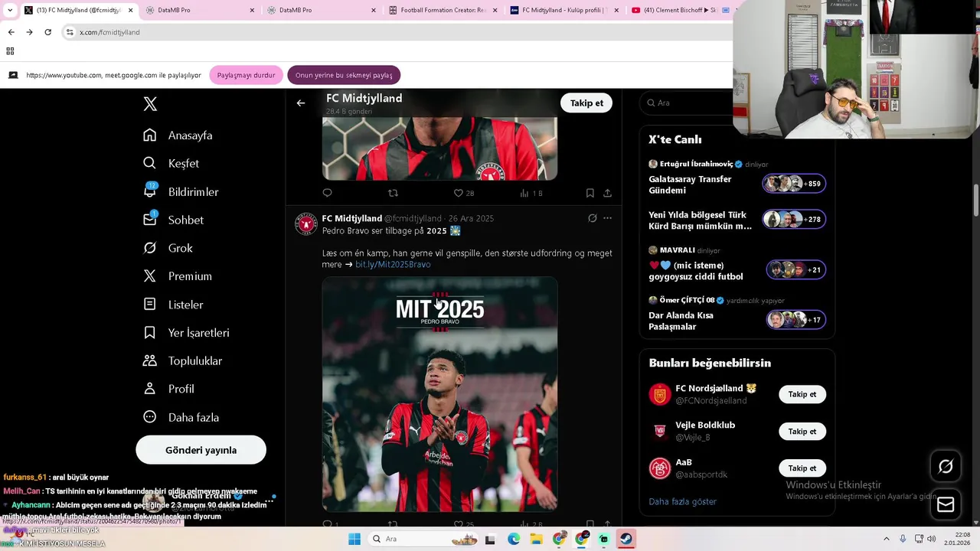Open Yer İşaretleri bookmarks
Image resolution: width=980 pixels, height=551 pixels.
coord(186,333)
